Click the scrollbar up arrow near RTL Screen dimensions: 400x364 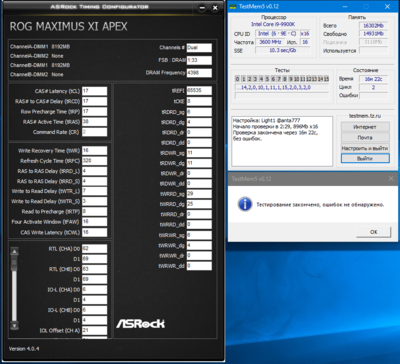click(x=14, y=252)
